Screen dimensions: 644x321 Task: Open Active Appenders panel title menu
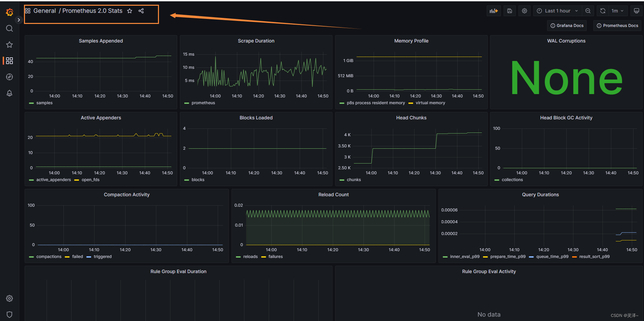pyautogui.click(x=101, y=118)
